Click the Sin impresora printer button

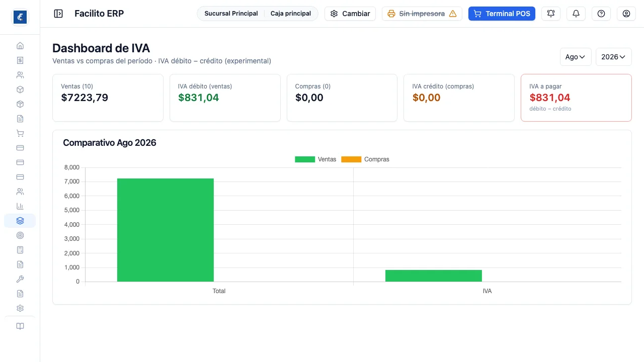point(422,14)
